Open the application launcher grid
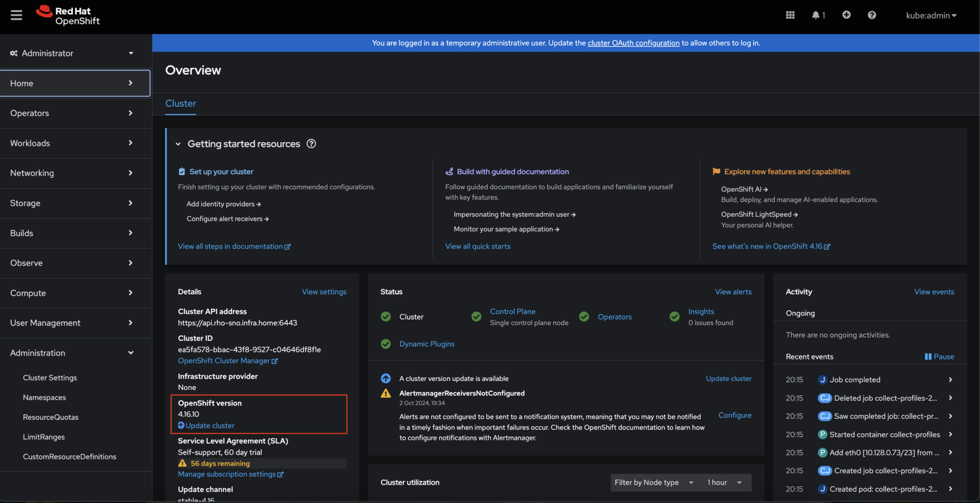This screenshot has width=980, height=503. (x=790, y=15)
